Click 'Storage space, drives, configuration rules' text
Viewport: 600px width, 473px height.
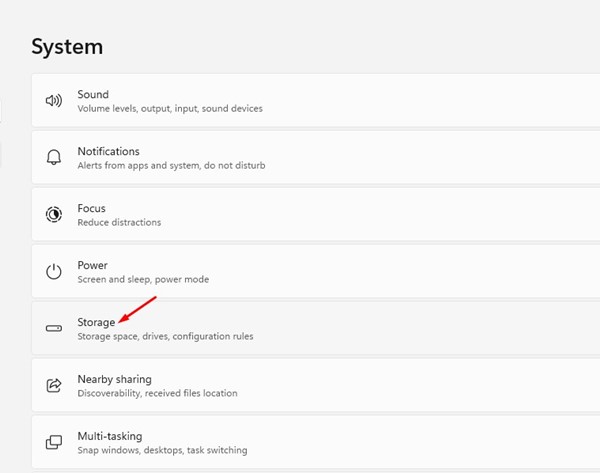tap(165, 337)
